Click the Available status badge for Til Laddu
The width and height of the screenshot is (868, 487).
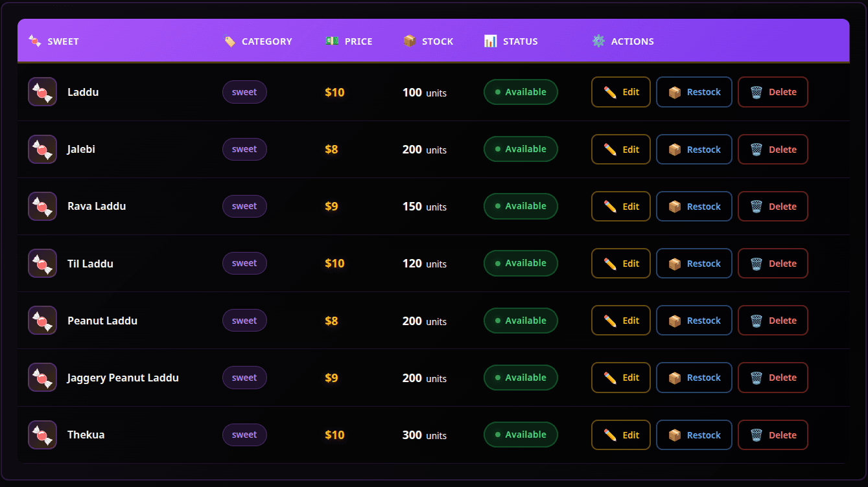point(521,264)
